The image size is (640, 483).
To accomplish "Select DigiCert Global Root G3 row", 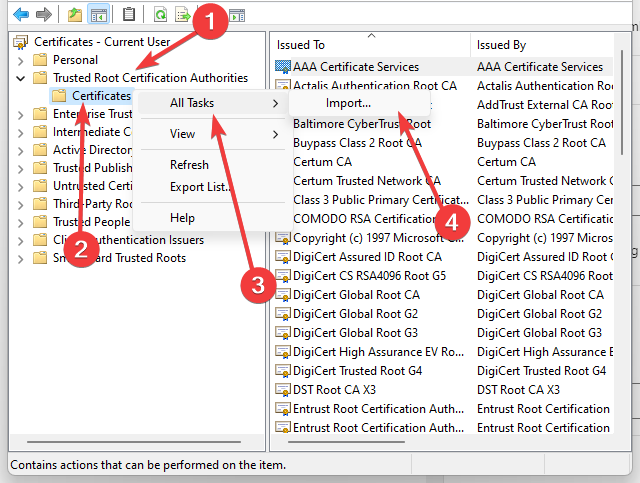I will click(x=443, y=333).
